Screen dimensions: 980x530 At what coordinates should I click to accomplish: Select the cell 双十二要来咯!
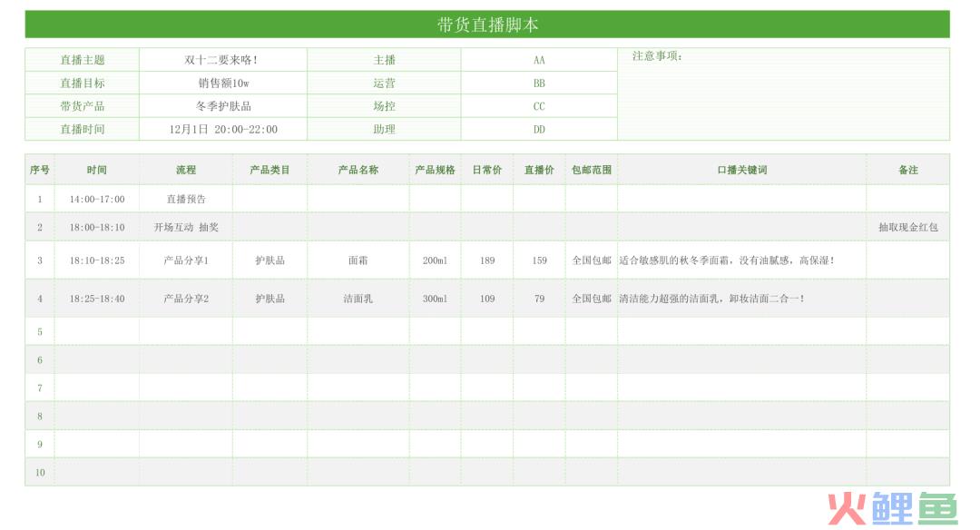223,60
